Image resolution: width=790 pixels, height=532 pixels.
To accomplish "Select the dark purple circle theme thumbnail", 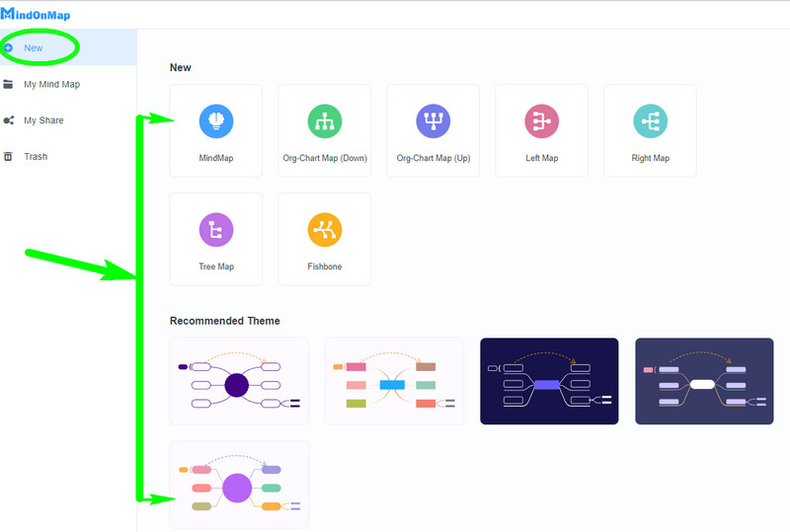I will point(239,381).
